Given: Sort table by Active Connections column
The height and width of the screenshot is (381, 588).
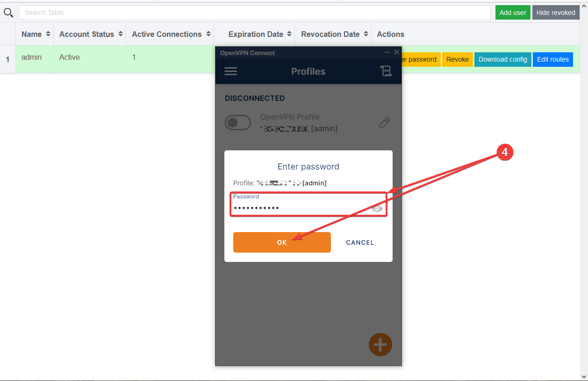Looking at the screenshot, I should click(x=170, y=34).
